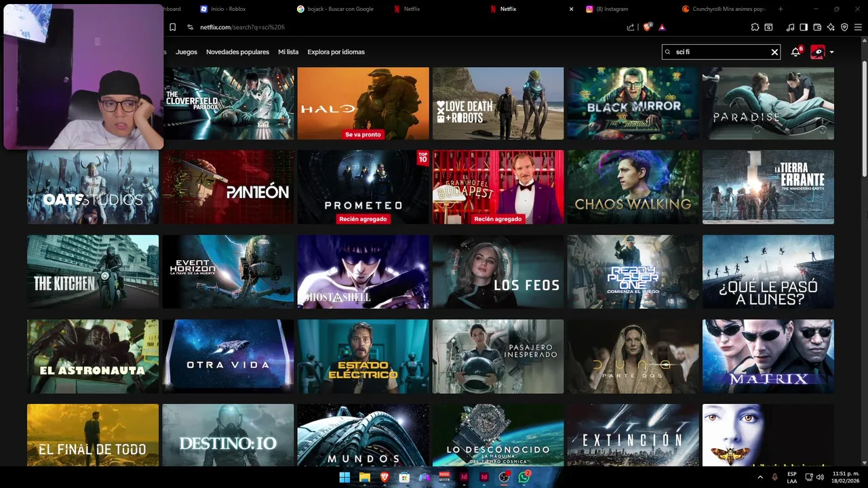This screenshot has height=488, width=868.
Task: Open Mi lista
Action: click(288, 52)
